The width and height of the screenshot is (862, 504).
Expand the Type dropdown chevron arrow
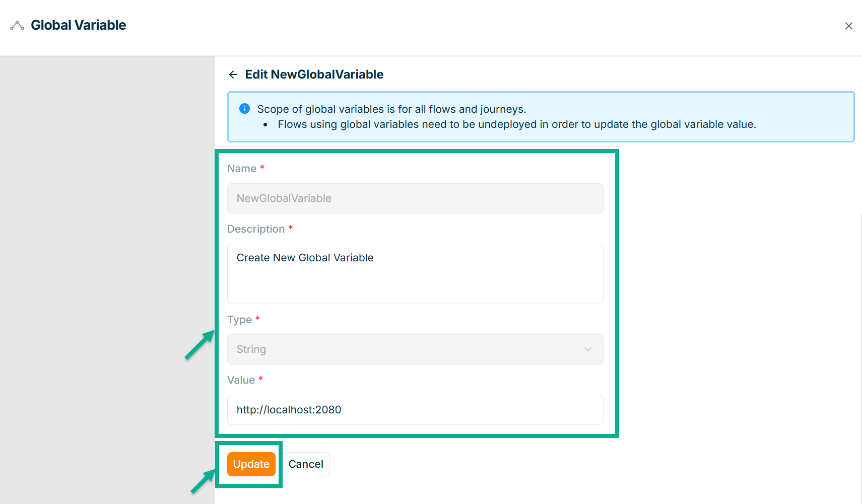[587, 349]
